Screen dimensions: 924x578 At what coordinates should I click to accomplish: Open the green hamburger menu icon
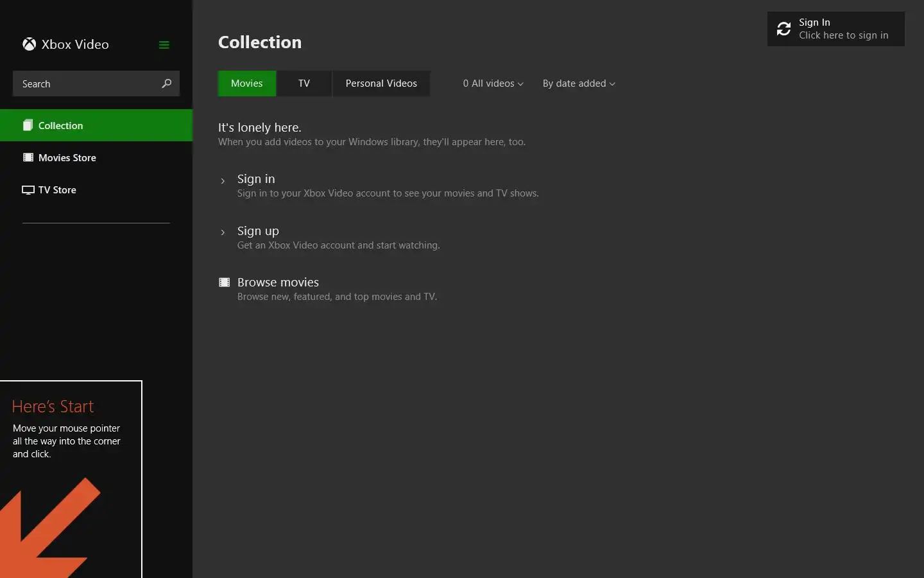(164, 45)
